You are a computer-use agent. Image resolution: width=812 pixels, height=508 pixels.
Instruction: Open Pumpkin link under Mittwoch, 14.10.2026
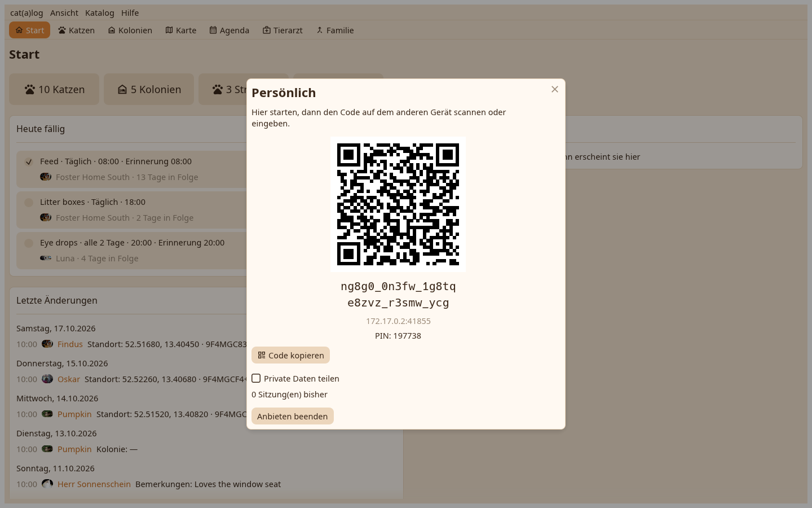[x=74, y=414]
